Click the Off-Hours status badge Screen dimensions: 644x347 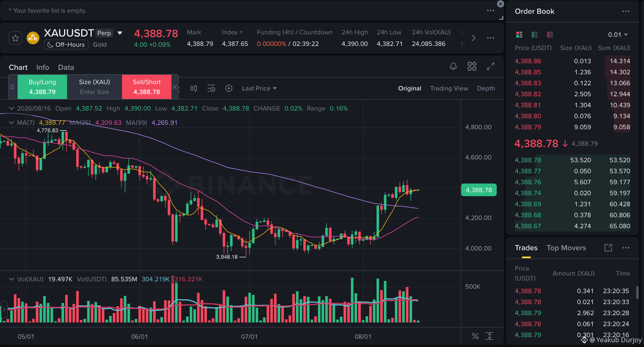pos(66,45)
